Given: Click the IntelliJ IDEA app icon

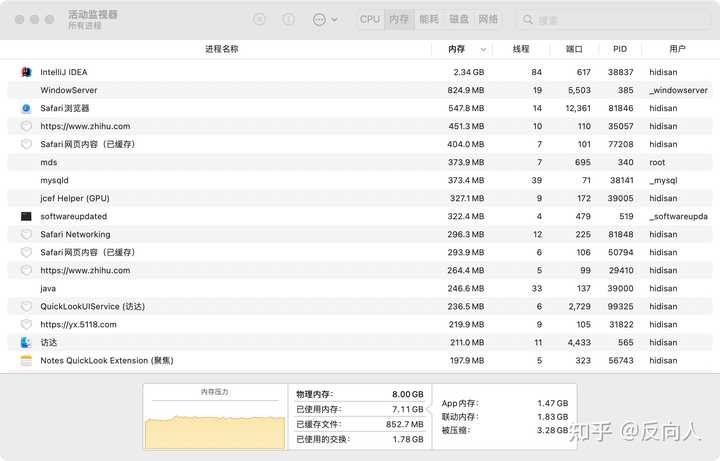Looking at the screenshot, I should coord(26,72).
